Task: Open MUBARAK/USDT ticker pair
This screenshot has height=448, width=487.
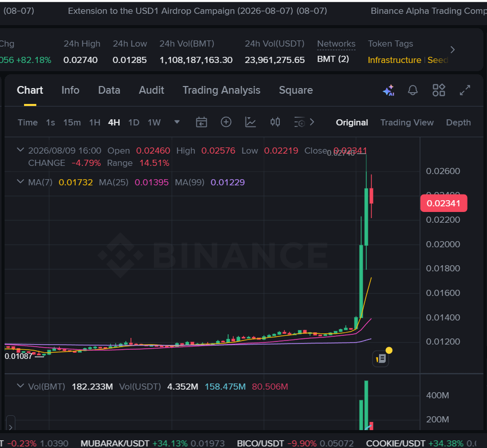Action: [x=152, y=443]
